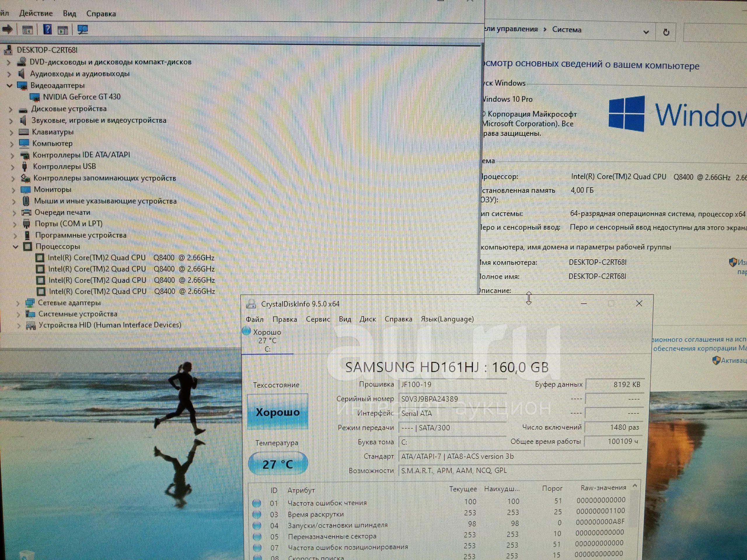The height and width of the screenshot is (560, 747).
Task: Click the Сетевые адаптеры network icon
Action: (30, 303)
